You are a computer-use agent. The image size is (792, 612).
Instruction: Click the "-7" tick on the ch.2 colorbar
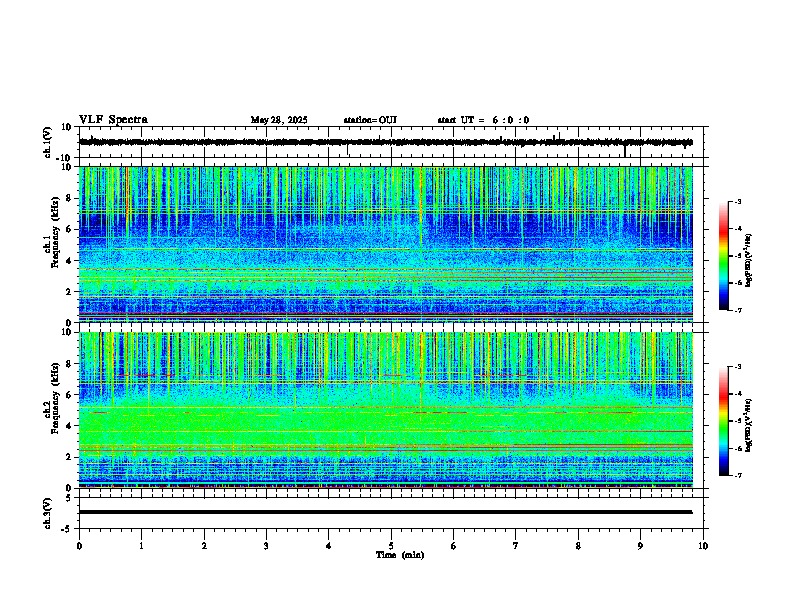(x=738, y=476)
